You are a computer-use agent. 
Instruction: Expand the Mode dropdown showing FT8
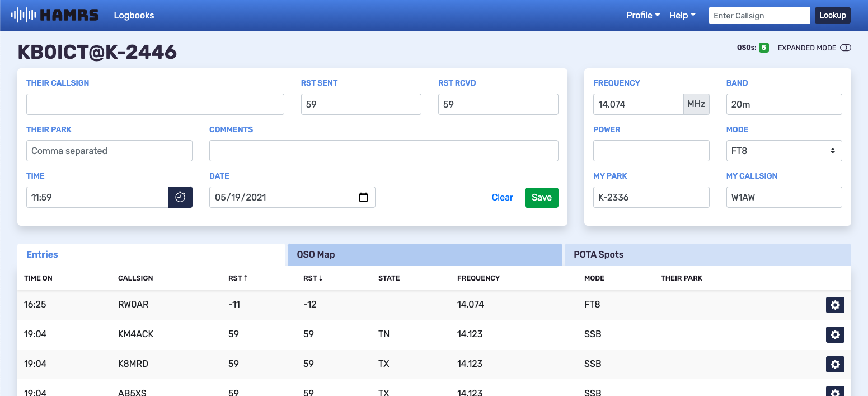783,151
